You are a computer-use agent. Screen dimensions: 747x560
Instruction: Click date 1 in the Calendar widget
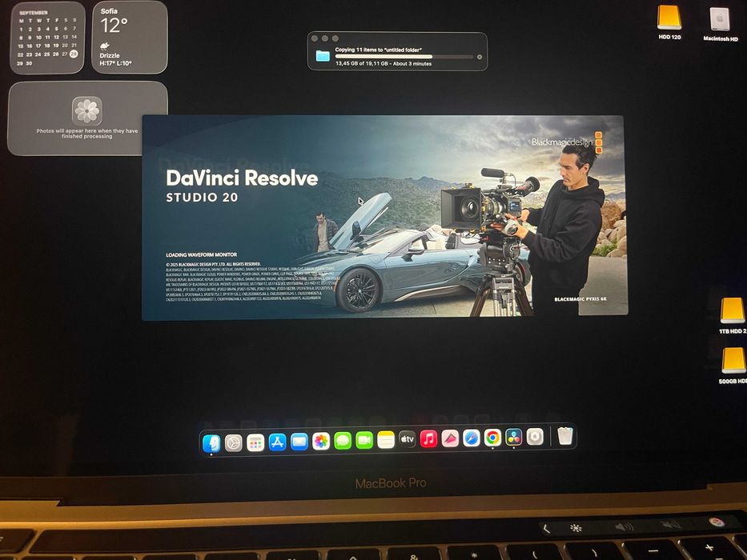pyautogui.click(x=21, y=30)
